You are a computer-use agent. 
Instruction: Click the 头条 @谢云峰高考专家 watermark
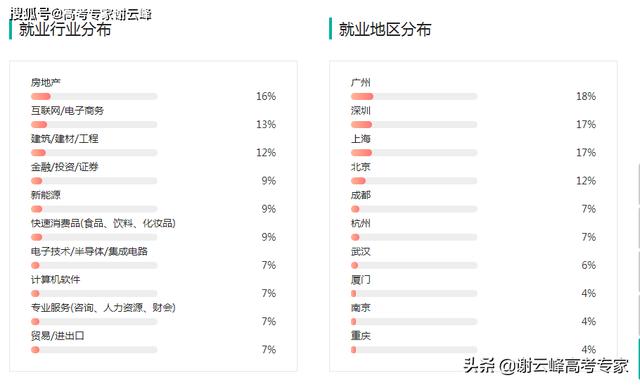click(546, 365)
